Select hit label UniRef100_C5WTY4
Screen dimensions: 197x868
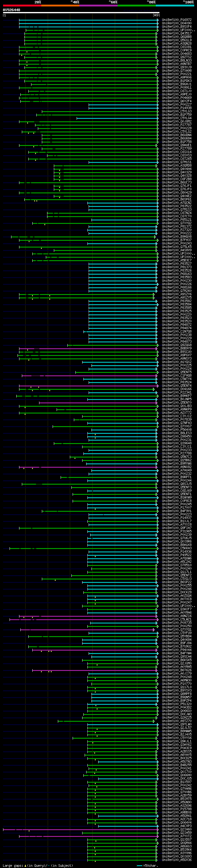pyautogui.click(x=177, y=379)
